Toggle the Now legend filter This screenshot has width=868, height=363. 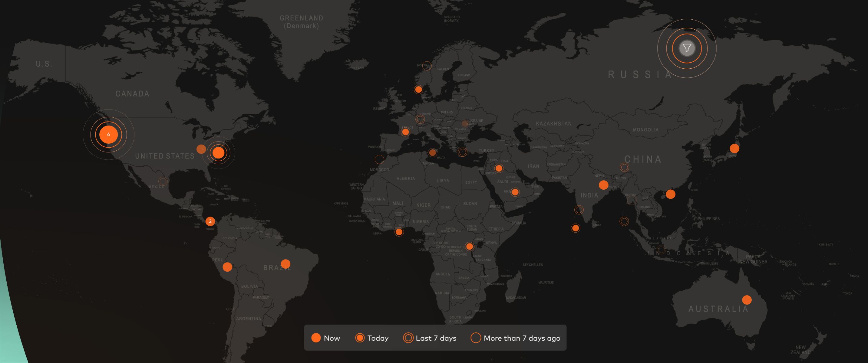coord(325,338)
